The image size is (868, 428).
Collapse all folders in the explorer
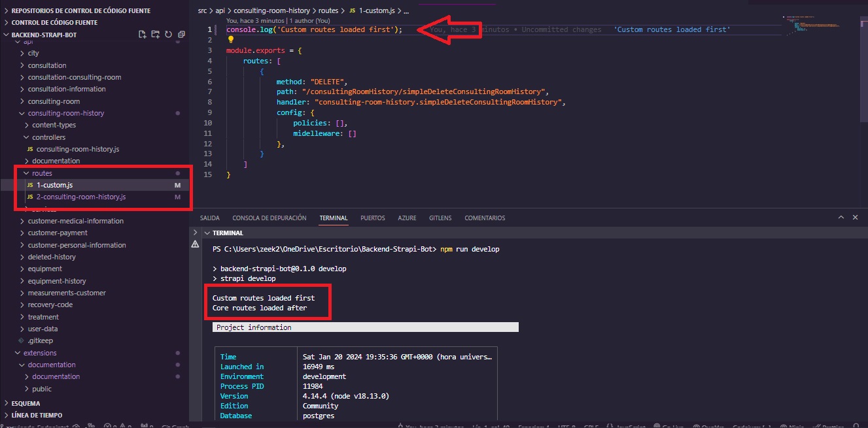click(x=180, y=35)
